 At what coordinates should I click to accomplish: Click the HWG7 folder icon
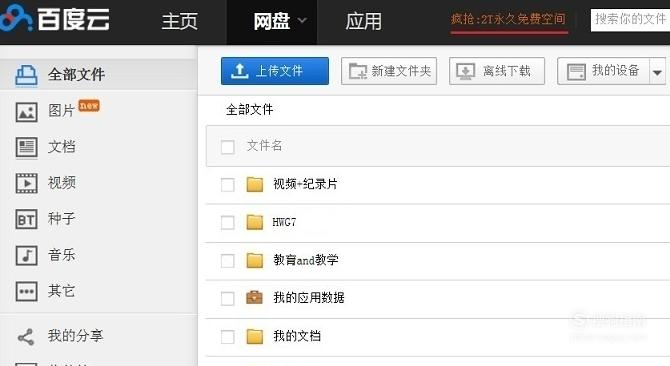point(255,222)
